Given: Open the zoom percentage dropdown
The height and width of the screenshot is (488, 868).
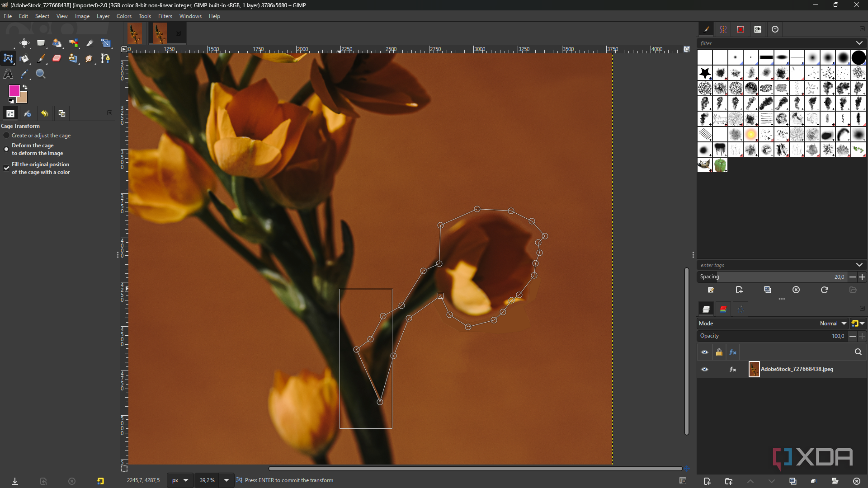Looking at the screenshot, I should click(x=226, y=480).
